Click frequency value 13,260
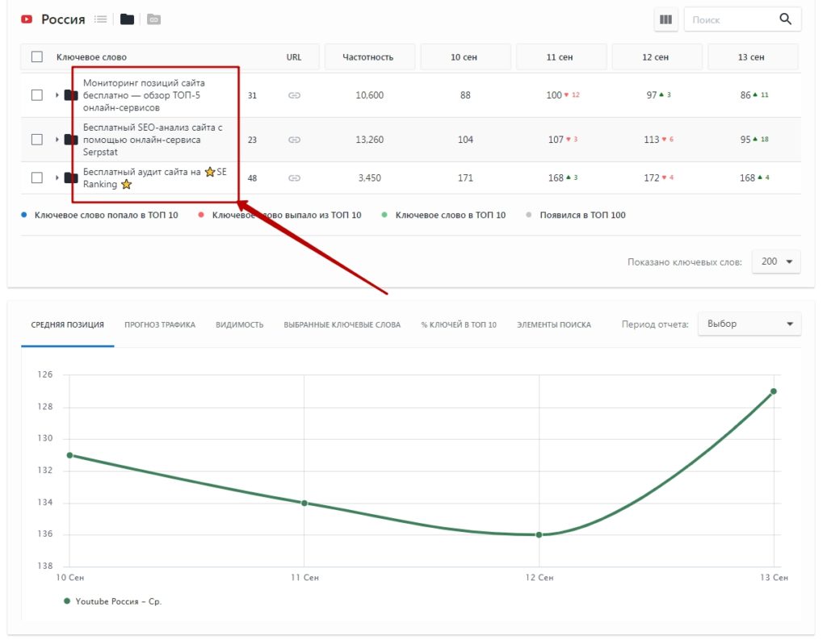 pos(369,140)
